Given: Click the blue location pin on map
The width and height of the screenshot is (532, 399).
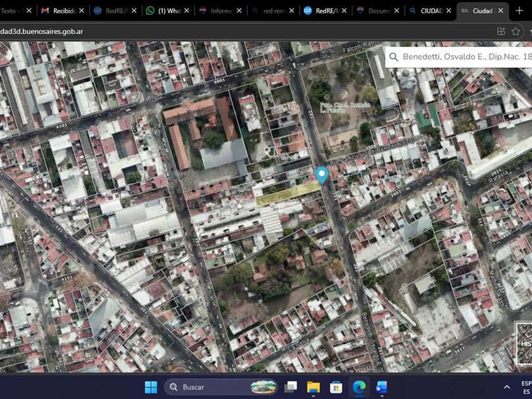Looking at the screenshot, I should [x=322, y=174].
